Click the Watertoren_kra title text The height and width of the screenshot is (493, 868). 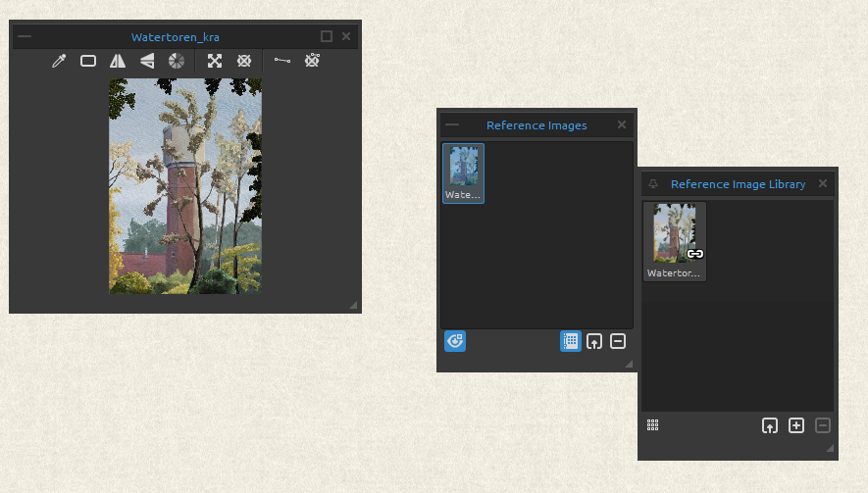tap(175, 37)
